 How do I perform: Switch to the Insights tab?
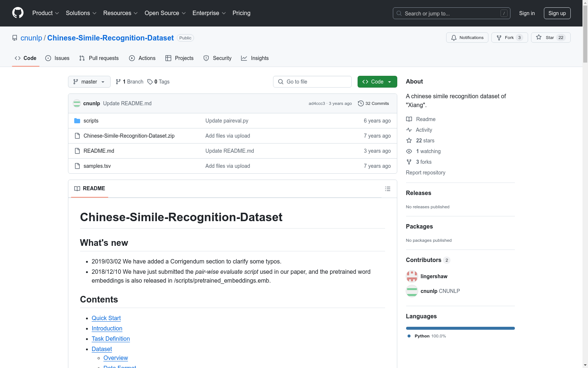click(x=255, y=58)
